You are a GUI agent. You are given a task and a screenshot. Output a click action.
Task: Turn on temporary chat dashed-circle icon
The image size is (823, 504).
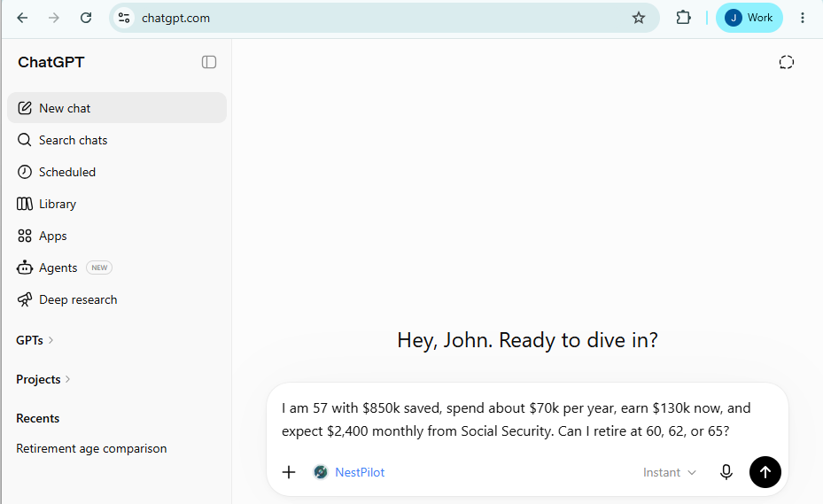click(x=787, y=62)
